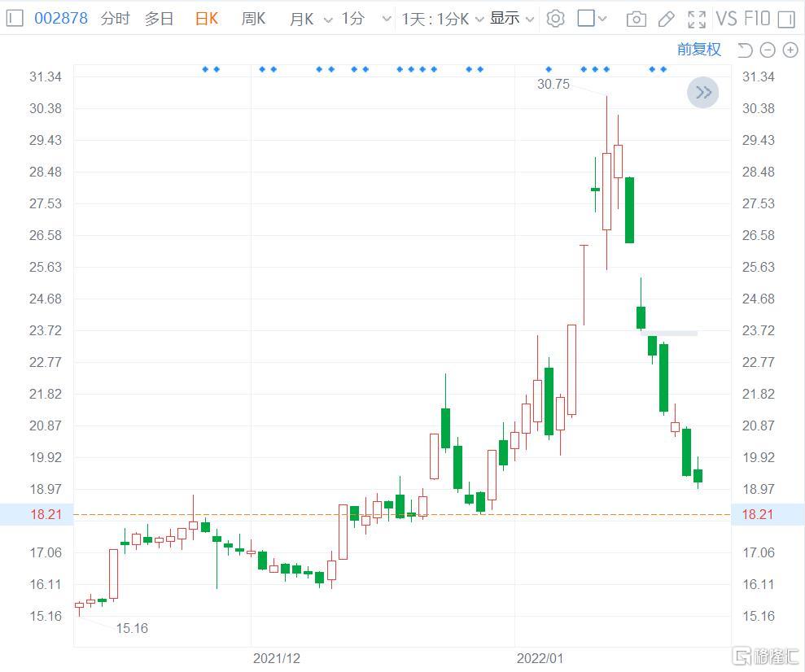Screen dimensions: 805x672
Task: Select the 月K monthly candlestick tab
Action: (302, 20)
